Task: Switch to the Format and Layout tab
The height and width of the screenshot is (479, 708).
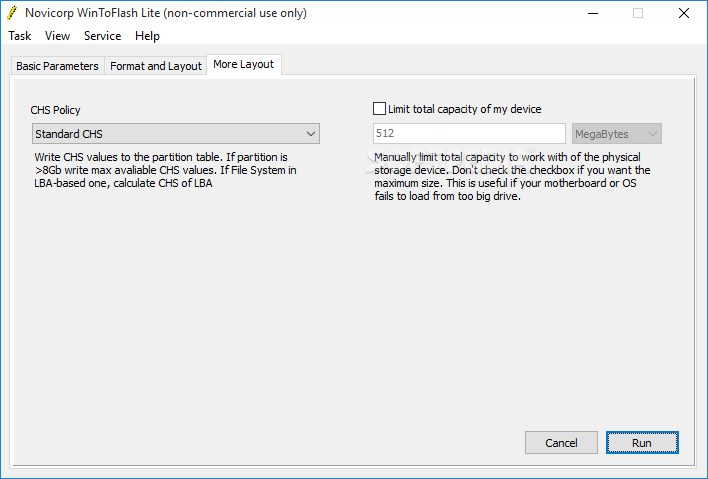Action: click(156, 66)
